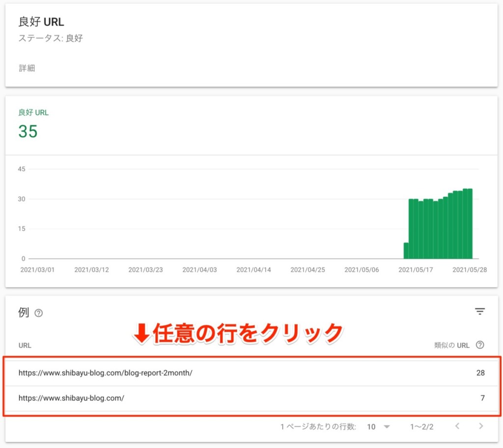The height and width of the screenshot is (448, 503).
Task: Open the filter icon in examples table
Action: pyautogui.click(x=479, y=311)
